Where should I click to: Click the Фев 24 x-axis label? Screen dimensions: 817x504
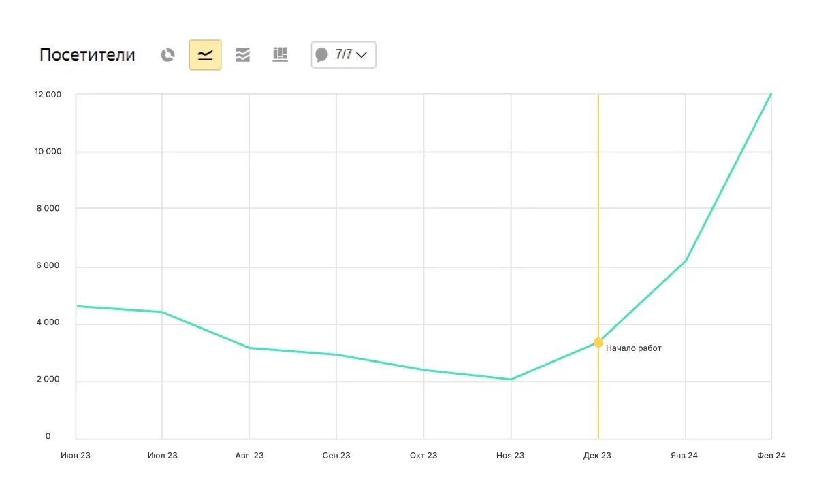coord(771,456)
